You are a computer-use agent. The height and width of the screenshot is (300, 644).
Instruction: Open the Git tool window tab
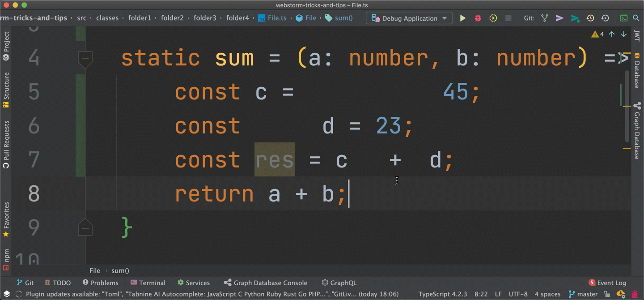coord(25,283)
